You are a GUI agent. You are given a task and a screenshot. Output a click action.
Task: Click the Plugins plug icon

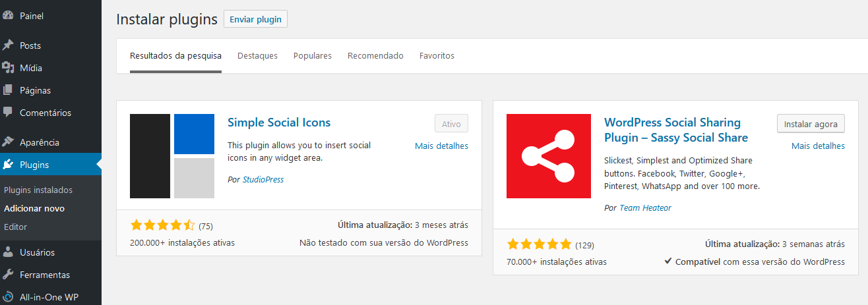8,165
